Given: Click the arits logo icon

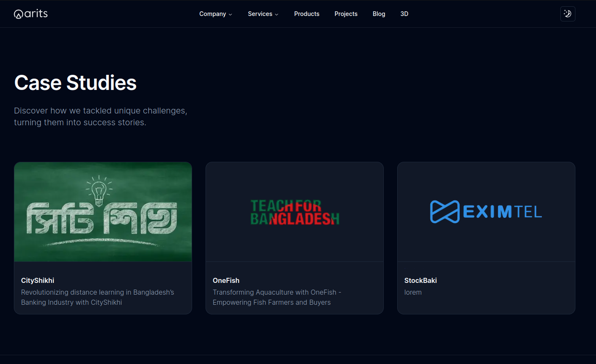Looking at the screenshot, I should 18,13.
